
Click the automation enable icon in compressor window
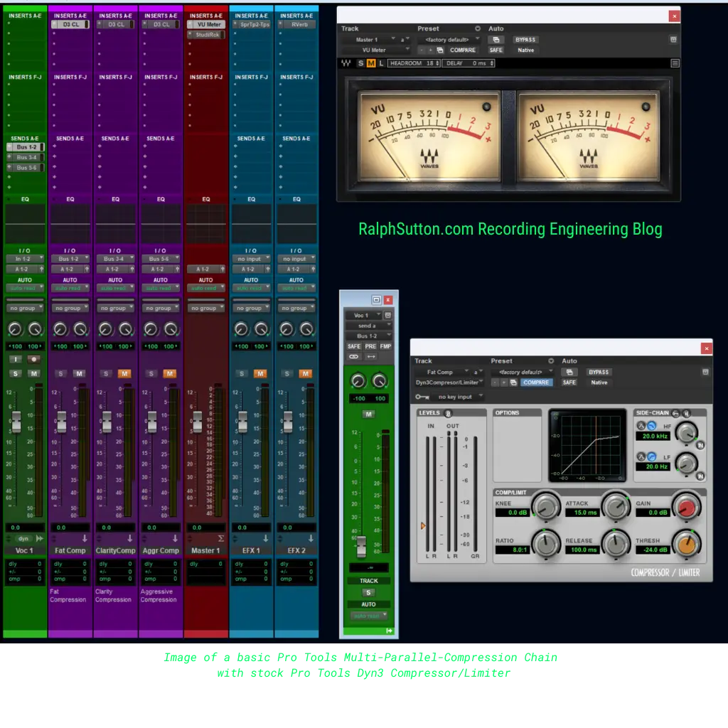[x=569, y=373]
